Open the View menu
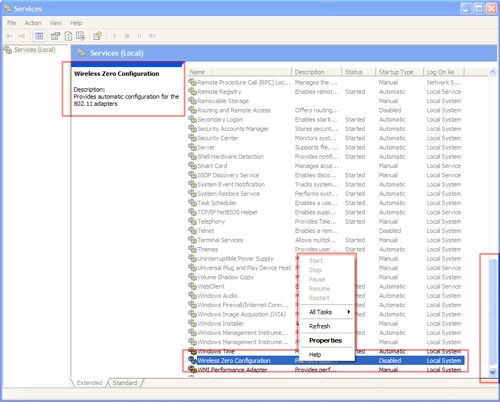500x402 pixels. click(56, 23)
